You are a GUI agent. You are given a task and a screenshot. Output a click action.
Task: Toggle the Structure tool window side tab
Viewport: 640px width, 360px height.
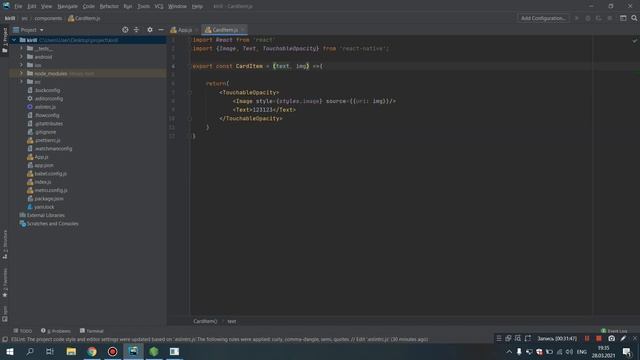pos(5,244)
